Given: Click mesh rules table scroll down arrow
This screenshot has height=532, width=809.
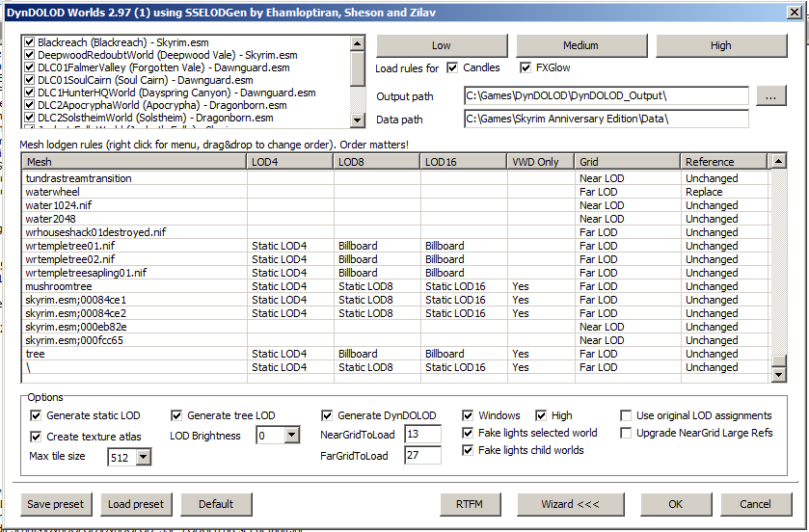Looking at the screenshot, I should [779, 374].
